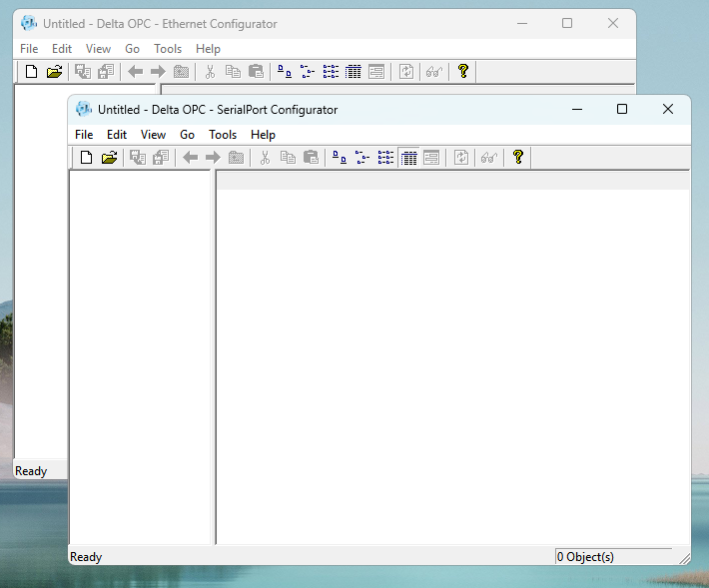
Task: Click Save icon in SerialPort Configurator toolbar
Action: (x=138, y=158)
